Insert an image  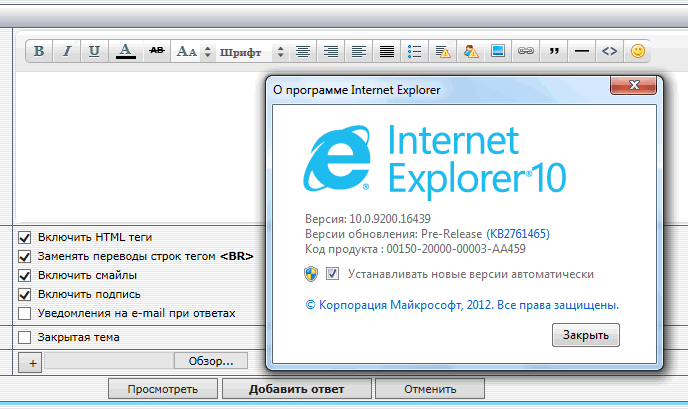click(498, 51)
